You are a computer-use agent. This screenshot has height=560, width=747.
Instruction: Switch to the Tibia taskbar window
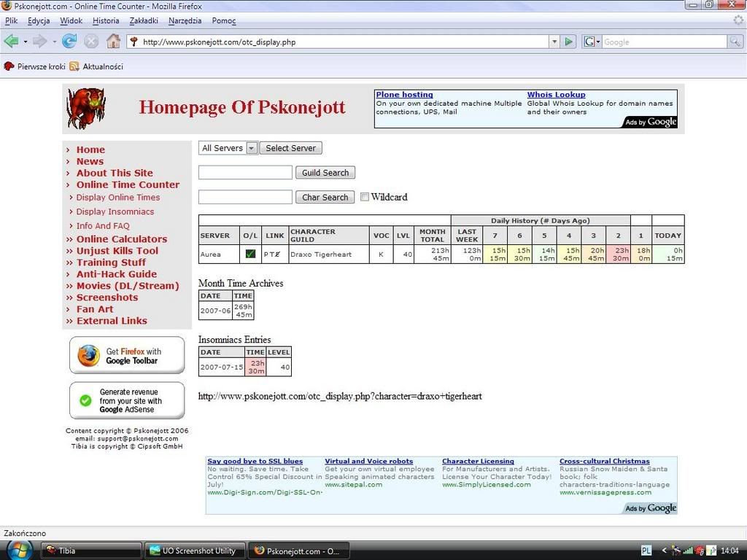coord(91,551)
